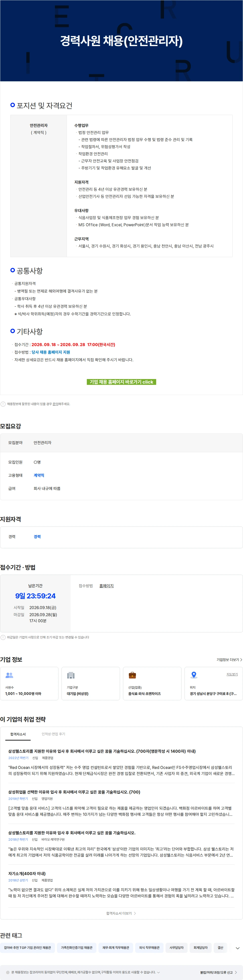Click the info icon beside 마감일은 기업의 사정으로
The width and height of the screenshot is (243, 980).
3,637
